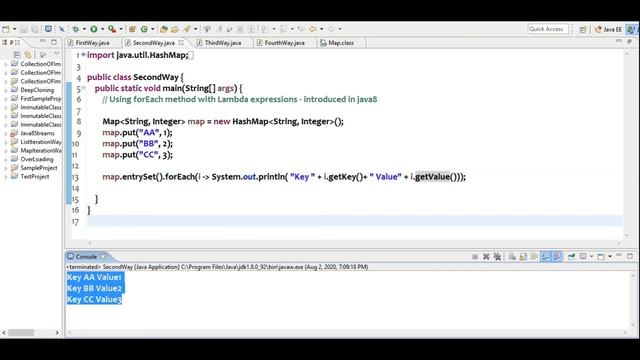Click Collapse All in Package Explorer
Image resolution: width=640 pixels, height=360 pixels.
pos(17,54)
